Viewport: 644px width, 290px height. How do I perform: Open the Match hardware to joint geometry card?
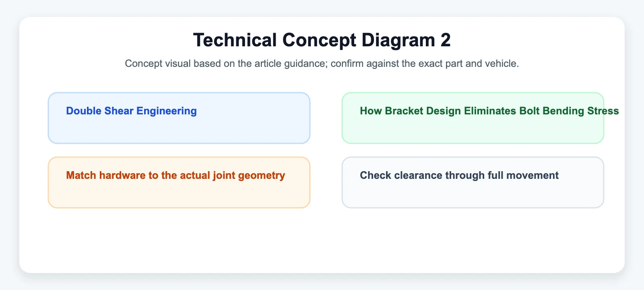(179, 182)
